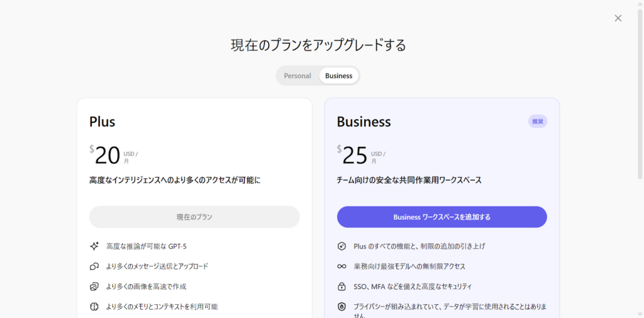The height and width of the screenshot is (318, 644).
Task: Click the 現在のプランをアップグレードする title
Action: coord(318,45)
